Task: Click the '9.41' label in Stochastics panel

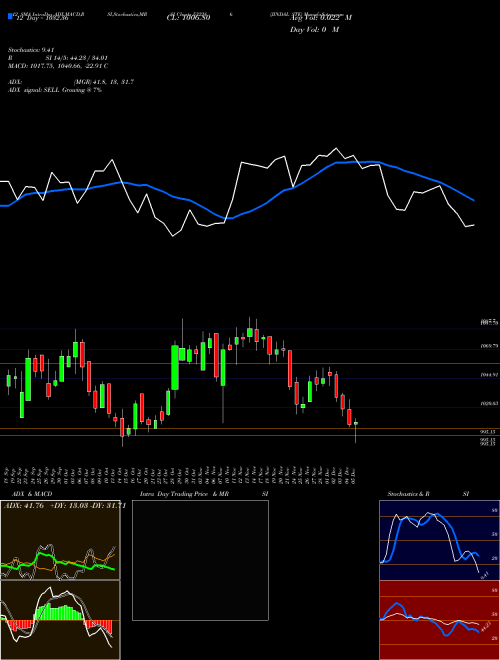Action: click(x=484, y=575)
